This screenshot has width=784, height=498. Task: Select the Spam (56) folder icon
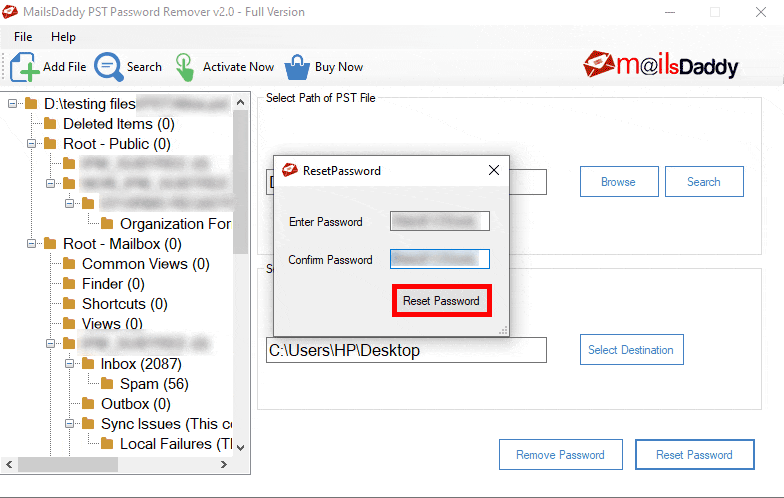coord(107,384)
